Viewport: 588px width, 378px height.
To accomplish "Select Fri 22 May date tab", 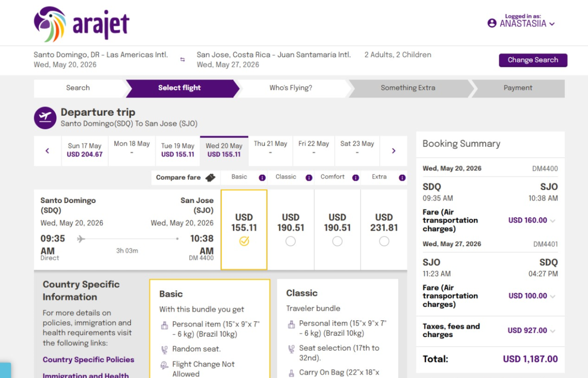I will click(x=314, y=150).
